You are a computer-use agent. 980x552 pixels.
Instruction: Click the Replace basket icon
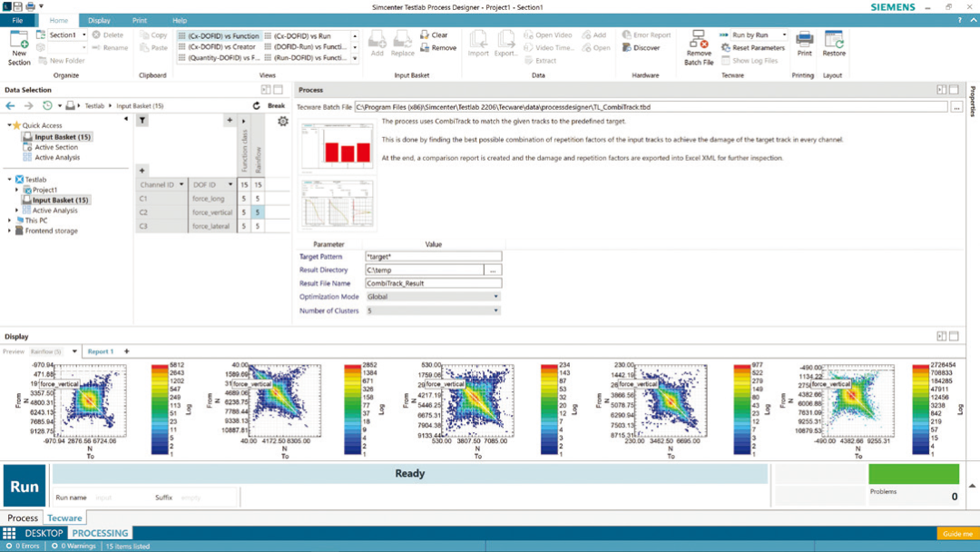coord(403,44)
